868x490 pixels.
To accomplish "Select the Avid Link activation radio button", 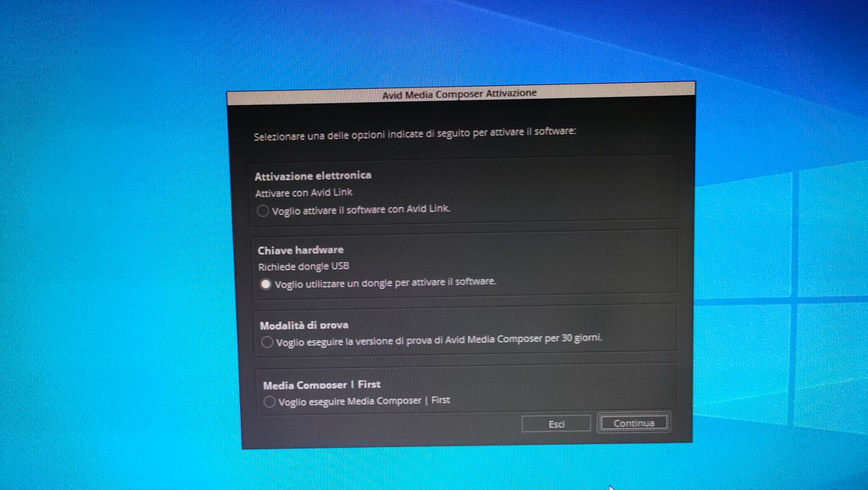I will (263, 210).
